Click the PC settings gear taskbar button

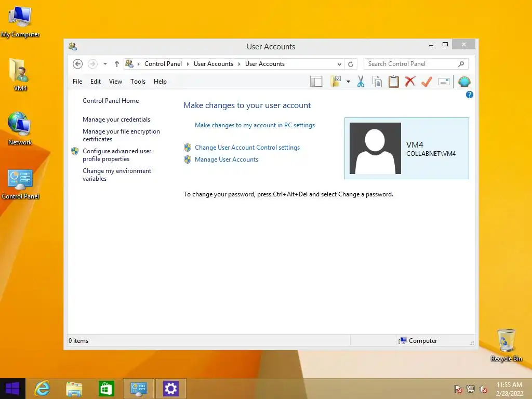coord(170,389)
